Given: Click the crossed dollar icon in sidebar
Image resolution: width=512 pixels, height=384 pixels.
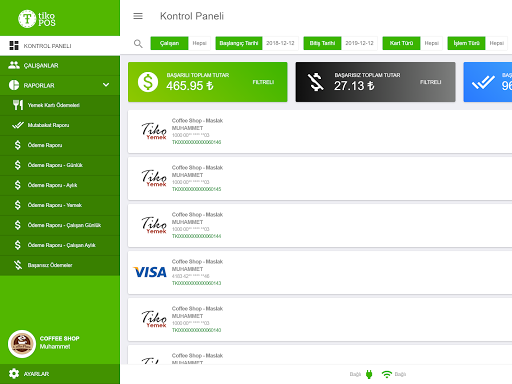Looking at the screenshot, I should pos(18,265).
